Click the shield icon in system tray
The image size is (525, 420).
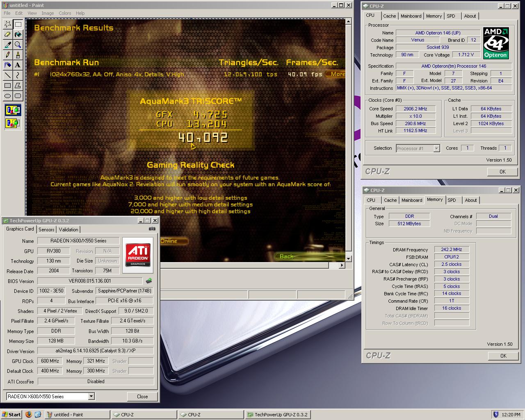click(495, 414)
